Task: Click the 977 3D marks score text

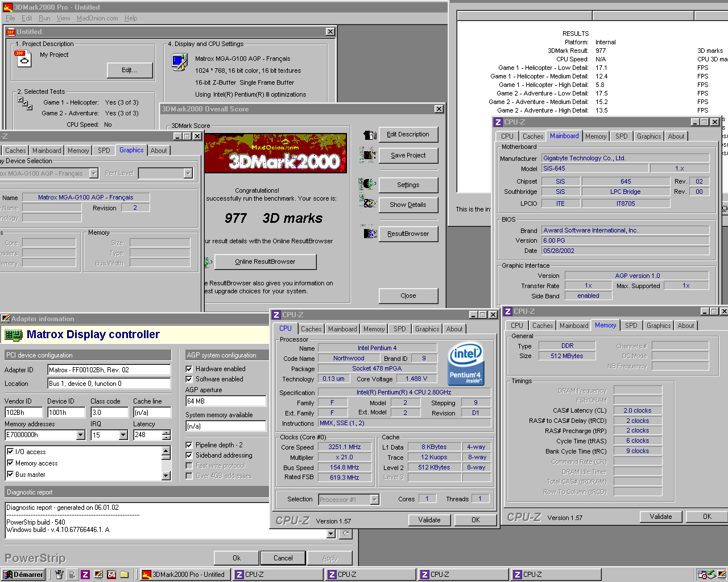Action: pyautogui.click(x=274, y=218)
